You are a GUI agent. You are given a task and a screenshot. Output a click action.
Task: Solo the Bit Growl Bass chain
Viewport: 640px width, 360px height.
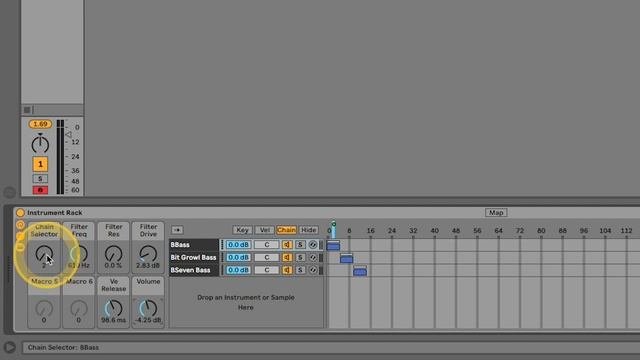tap(300, 258)
